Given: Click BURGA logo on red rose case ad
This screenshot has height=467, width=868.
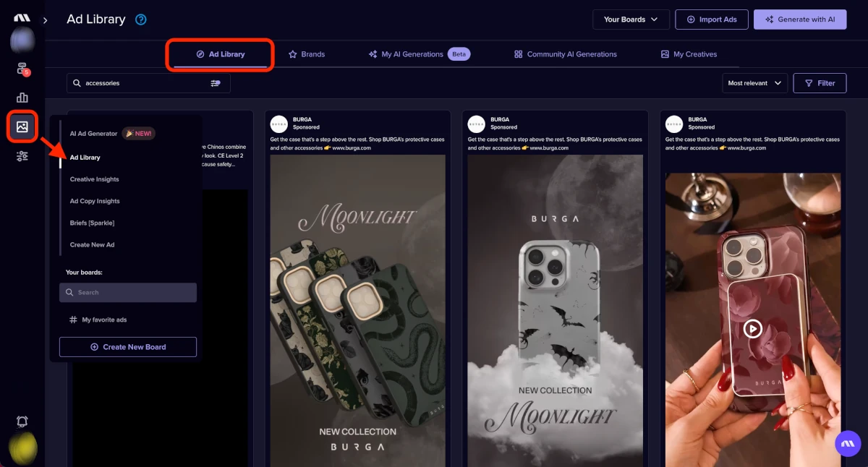Looking at the screenshot, I should (x=674, y=124).
